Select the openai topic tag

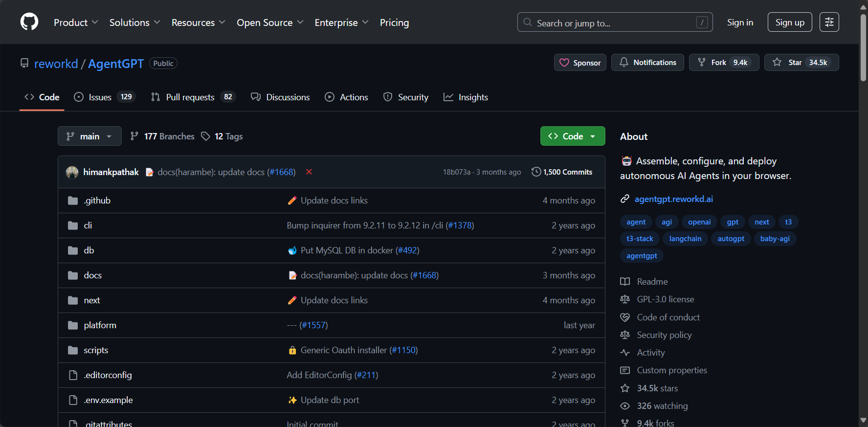[x=699, y=222]
